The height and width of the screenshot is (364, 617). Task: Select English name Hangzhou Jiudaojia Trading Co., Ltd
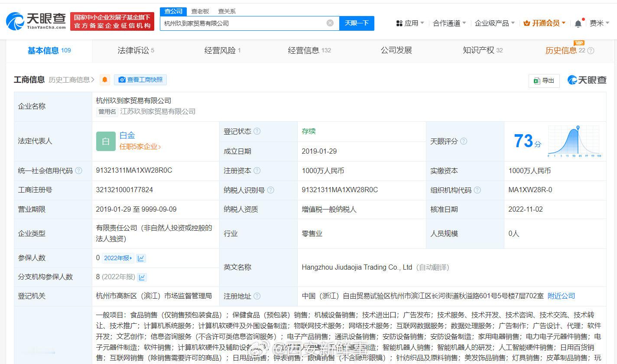[357, 267]
